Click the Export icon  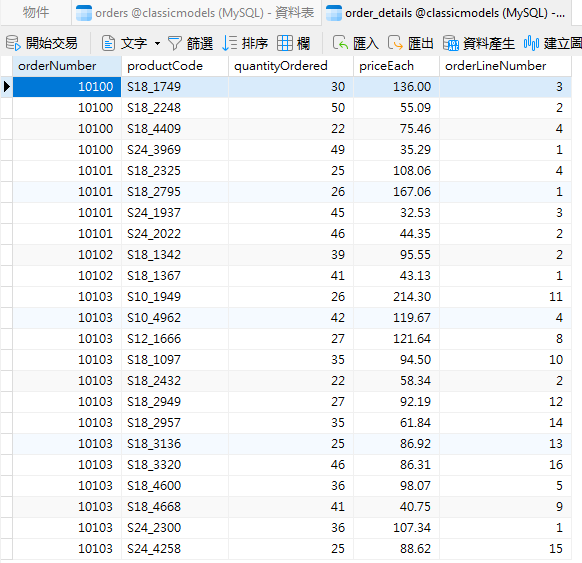(395, 43)
